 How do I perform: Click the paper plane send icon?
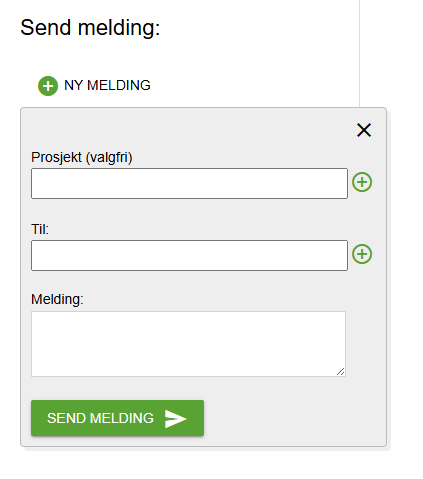coord(175,418)
